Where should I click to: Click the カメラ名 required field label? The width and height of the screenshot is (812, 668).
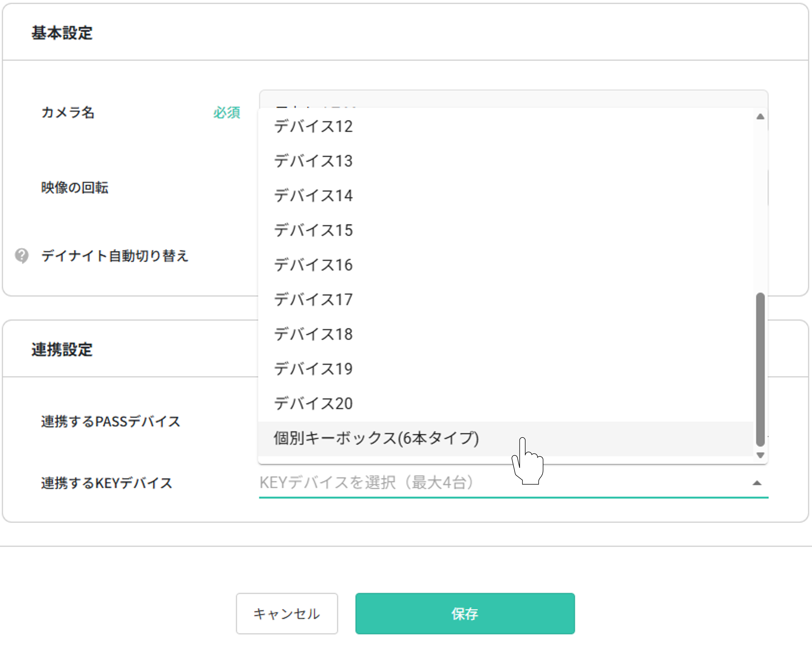point(228,113)
